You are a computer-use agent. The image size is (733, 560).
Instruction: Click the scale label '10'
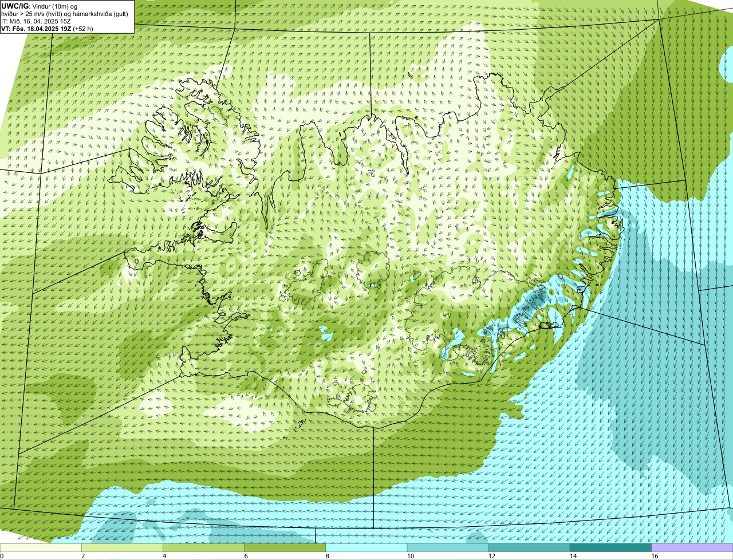coord(410,556)
